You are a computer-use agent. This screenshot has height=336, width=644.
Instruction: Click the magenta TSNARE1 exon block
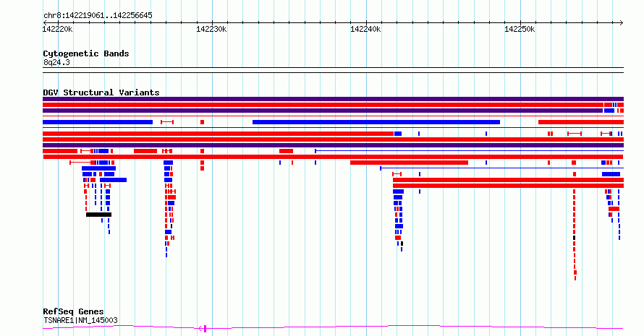205,328
